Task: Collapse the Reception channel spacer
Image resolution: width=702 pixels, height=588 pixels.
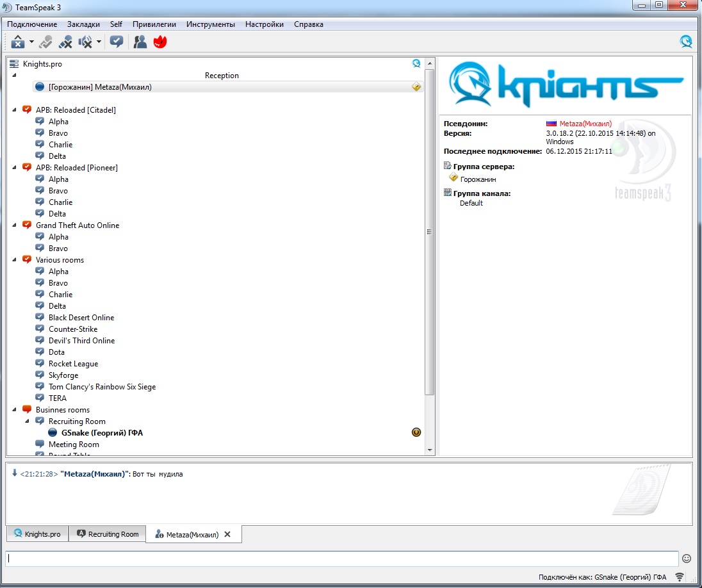Action: pos(14,75)
